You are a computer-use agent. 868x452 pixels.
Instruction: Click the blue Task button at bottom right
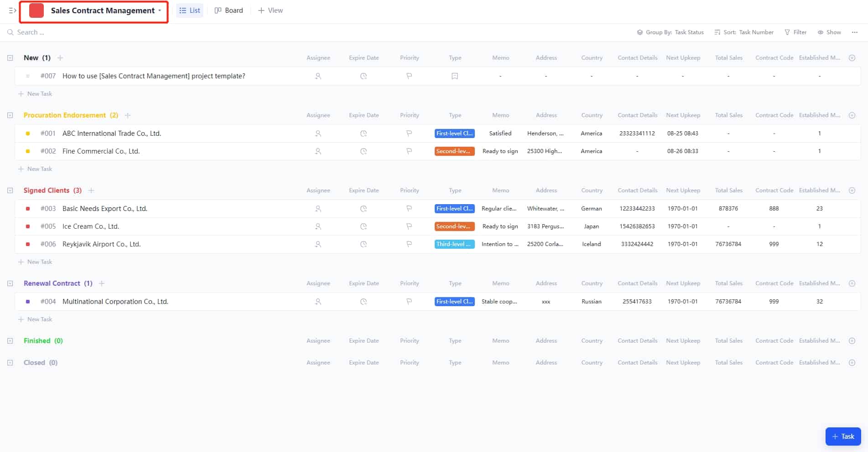click(842, 436)
